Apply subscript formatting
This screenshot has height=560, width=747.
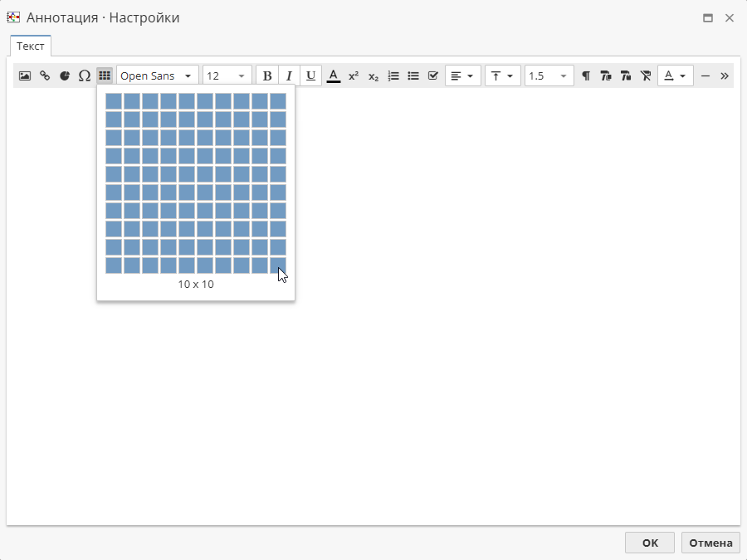(373, 75)
